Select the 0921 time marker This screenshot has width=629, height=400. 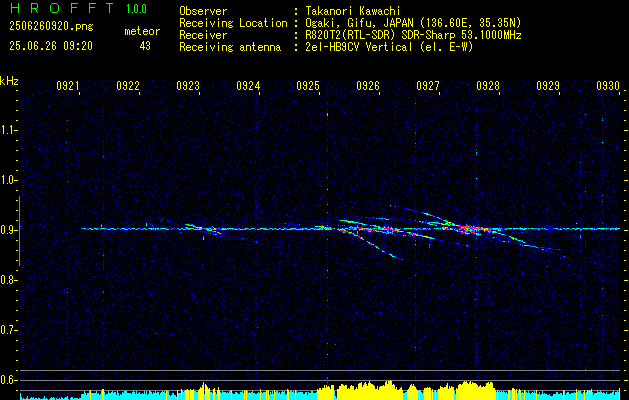coord(67,86)
